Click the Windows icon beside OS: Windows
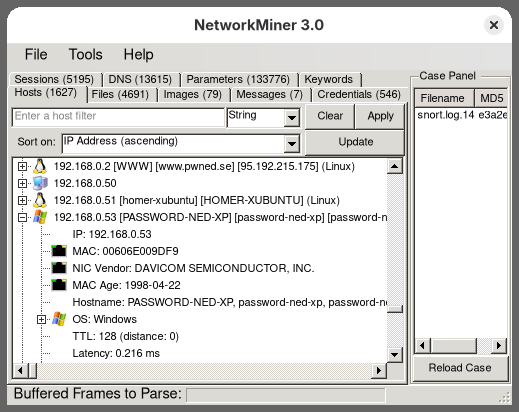This screenshot has width=519, height=412. (59, 319)
